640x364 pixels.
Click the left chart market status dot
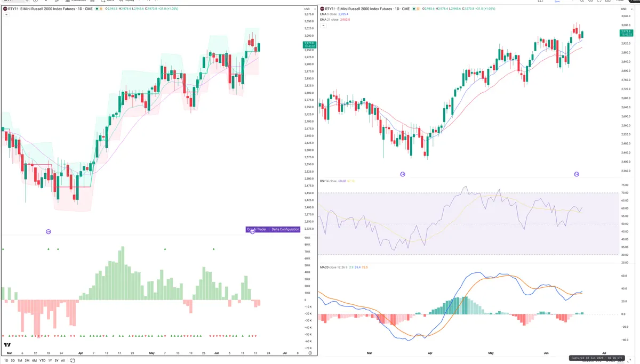tap(97, 9)
